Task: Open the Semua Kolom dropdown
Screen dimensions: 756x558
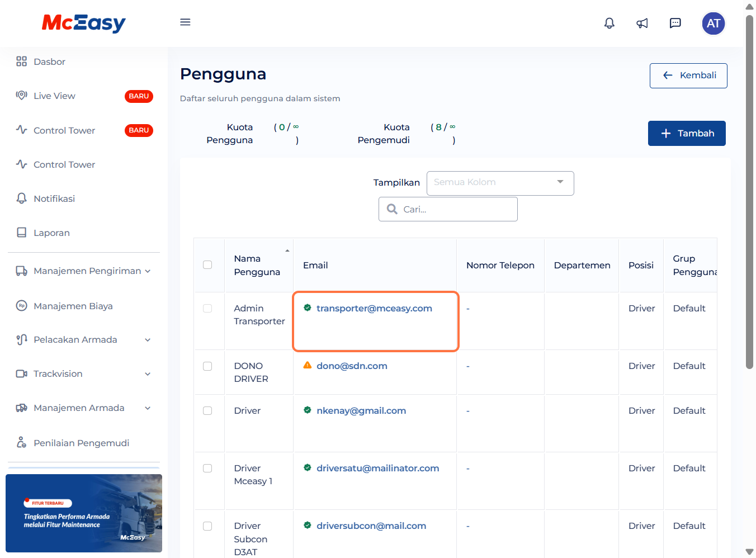Action: pos(500,183)
